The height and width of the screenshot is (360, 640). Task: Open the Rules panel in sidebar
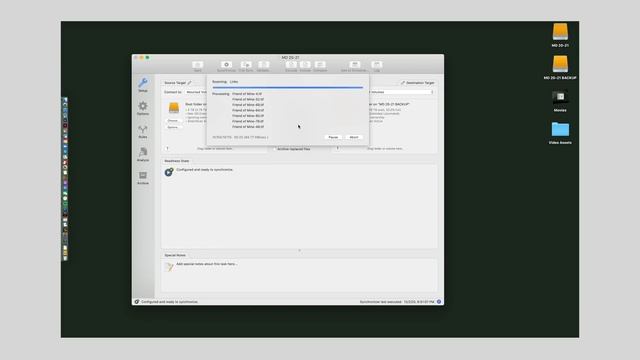(x=143, y=130)
